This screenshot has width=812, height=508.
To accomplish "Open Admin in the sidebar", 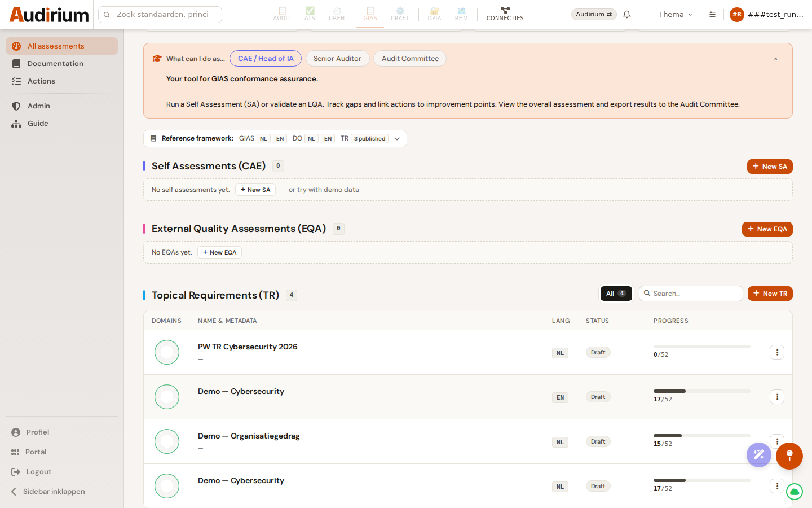I will click(x=61, y=106).
